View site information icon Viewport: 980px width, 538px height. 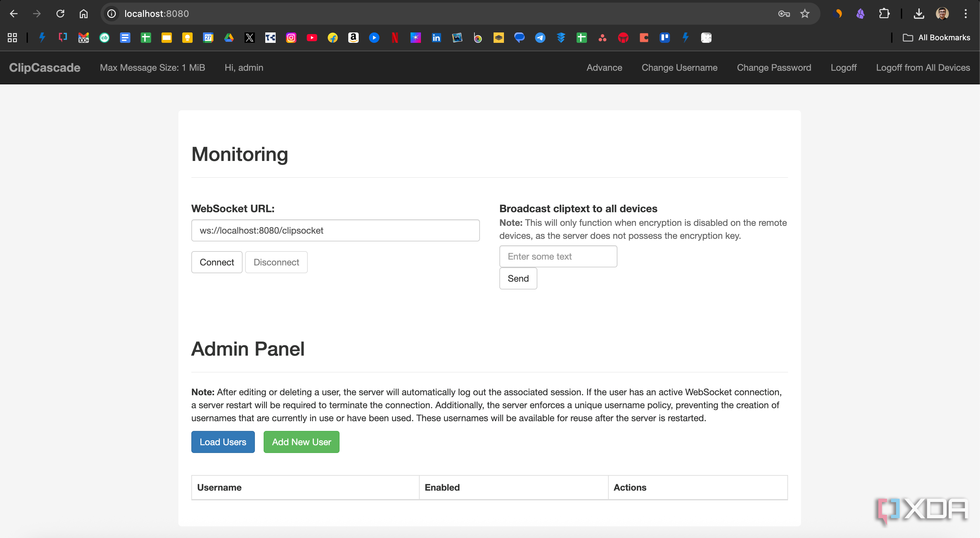pos(112,14)
